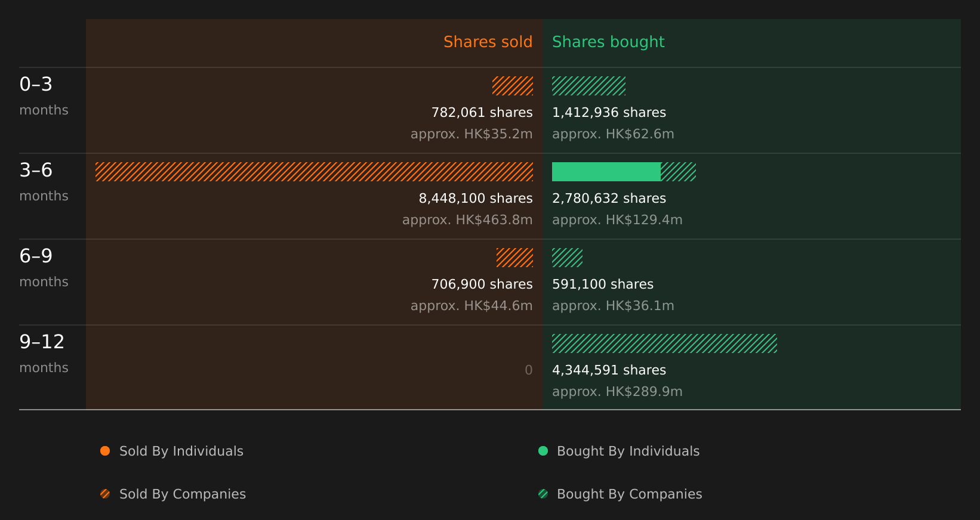The width and height of the screenshot is (980, 520).
Task: Click the approx. HK$62.6m value
Action: (613, 134)
